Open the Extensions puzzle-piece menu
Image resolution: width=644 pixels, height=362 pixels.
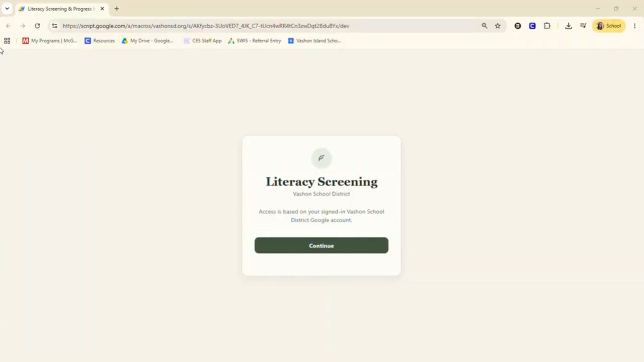point(547,26)
